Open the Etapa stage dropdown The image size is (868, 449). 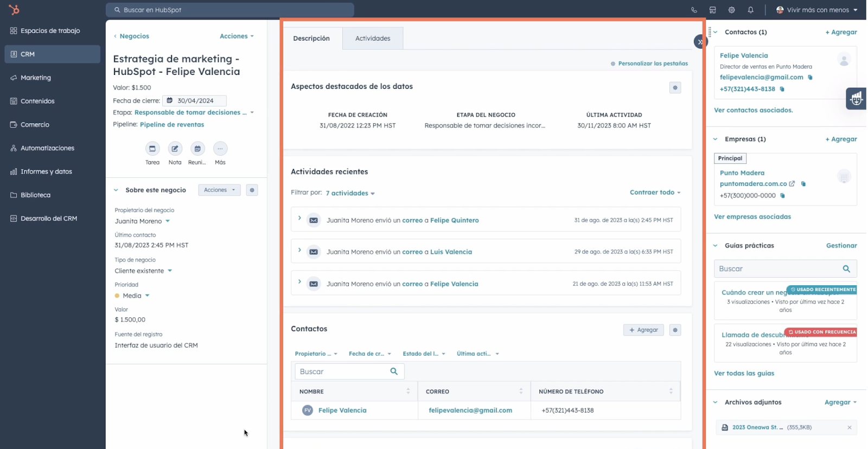coord(194,113)
